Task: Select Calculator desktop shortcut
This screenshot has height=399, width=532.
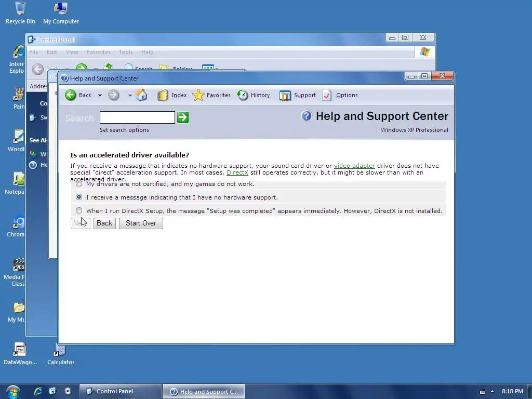Action: point(61,353)
